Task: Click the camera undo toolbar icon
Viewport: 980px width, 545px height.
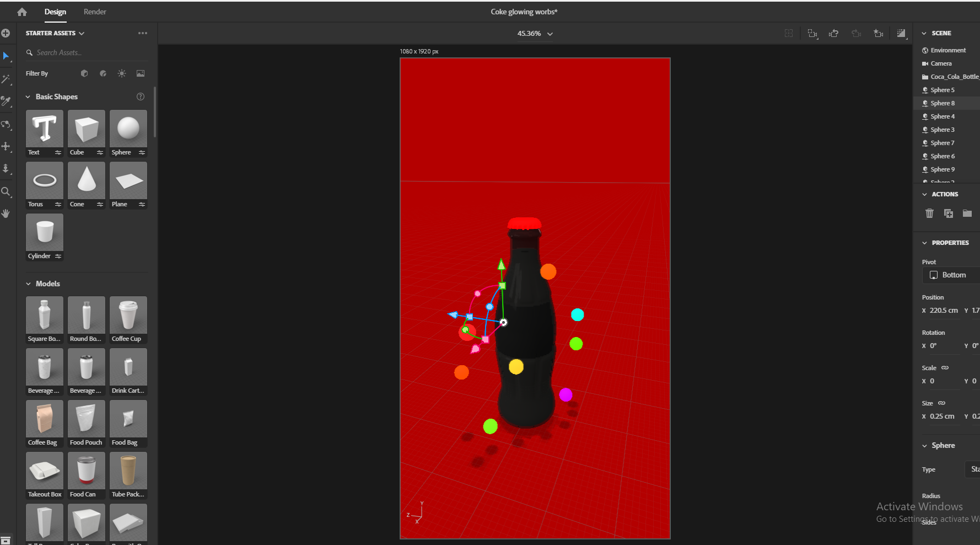Action: [833, 34]
